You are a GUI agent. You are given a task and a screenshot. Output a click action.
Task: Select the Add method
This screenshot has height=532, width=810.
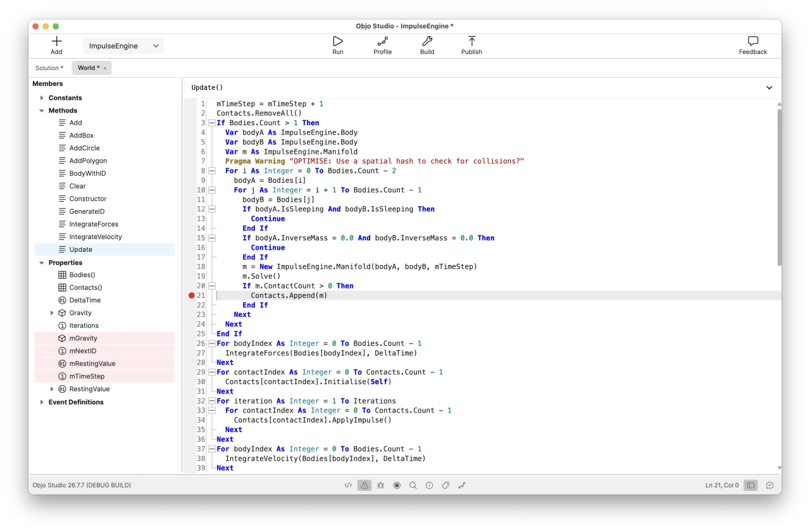point(104,123)
